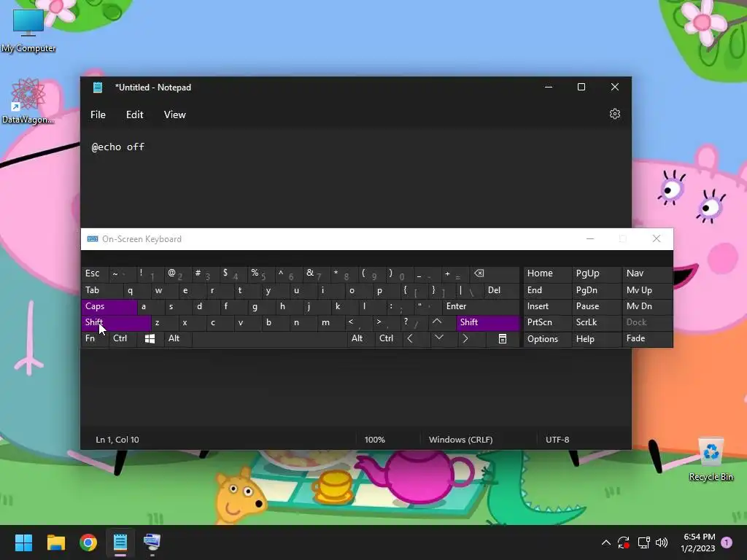Minimize the On-Screen Keyboard window
747x560 pixels.
click(589, 239)
